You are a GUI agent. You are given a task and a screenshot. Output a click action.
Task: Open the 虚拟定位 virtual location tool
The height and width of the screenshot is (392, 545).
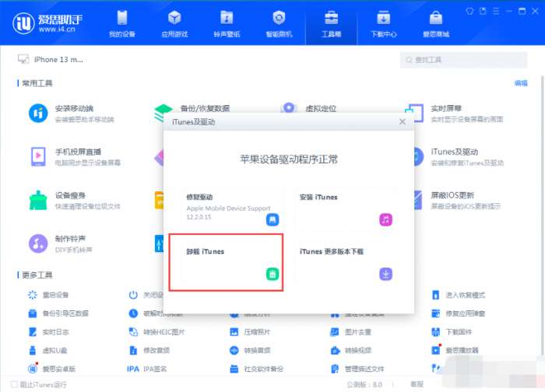point(308,108)
